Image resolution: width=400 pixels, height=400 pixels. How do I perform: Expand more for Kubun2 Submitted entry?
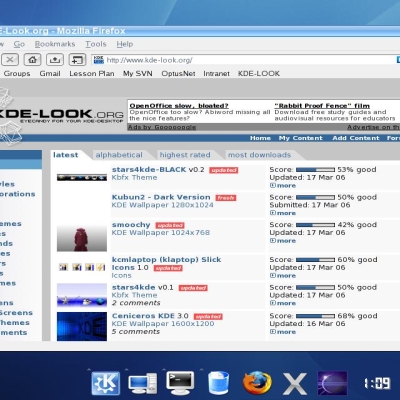pyautogui.click(x=283, y=213)
